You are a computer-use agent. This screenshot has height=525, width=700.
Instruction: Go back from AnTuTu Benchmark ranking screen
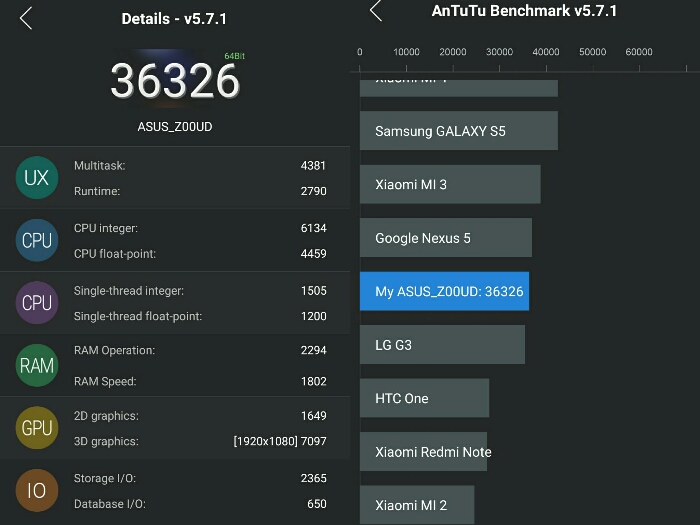pos(376,10)
